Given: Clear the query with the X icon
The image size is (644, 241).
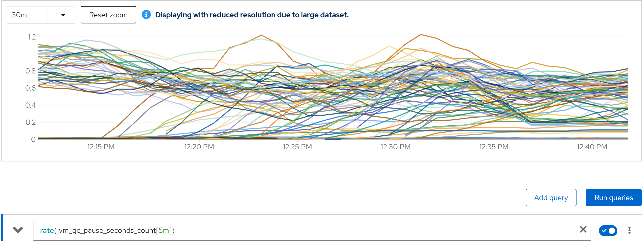Looking at the screenshot, I should click(x=583, y=229).
